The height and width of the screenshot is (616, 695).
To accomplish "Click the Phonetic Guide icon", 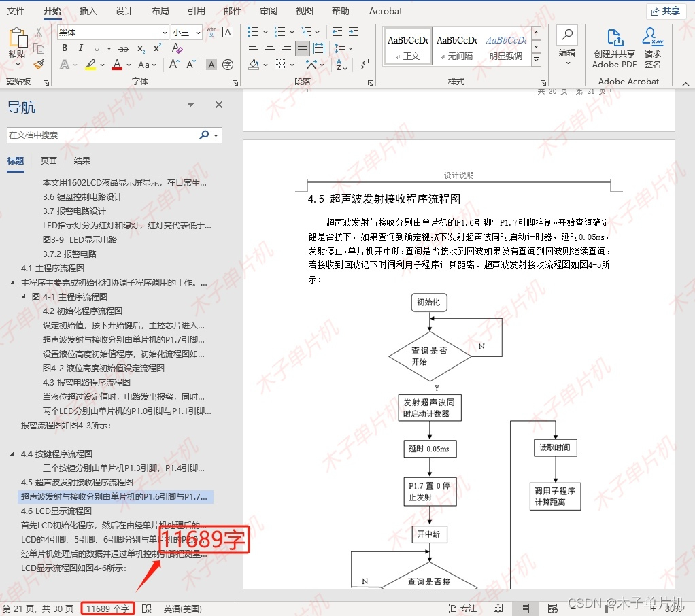I will tap(211, 32).
